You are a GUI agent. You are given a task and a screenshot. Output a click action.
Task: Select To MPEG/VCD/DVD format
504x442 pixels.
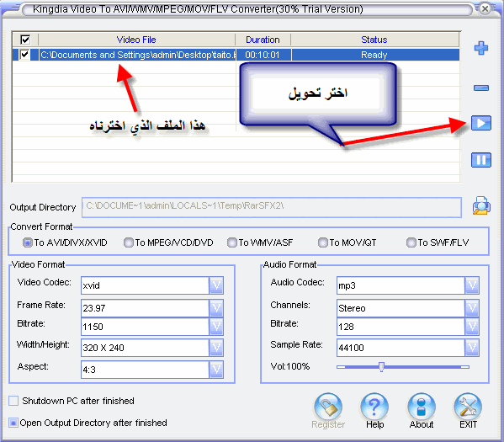tap(129, 242)
